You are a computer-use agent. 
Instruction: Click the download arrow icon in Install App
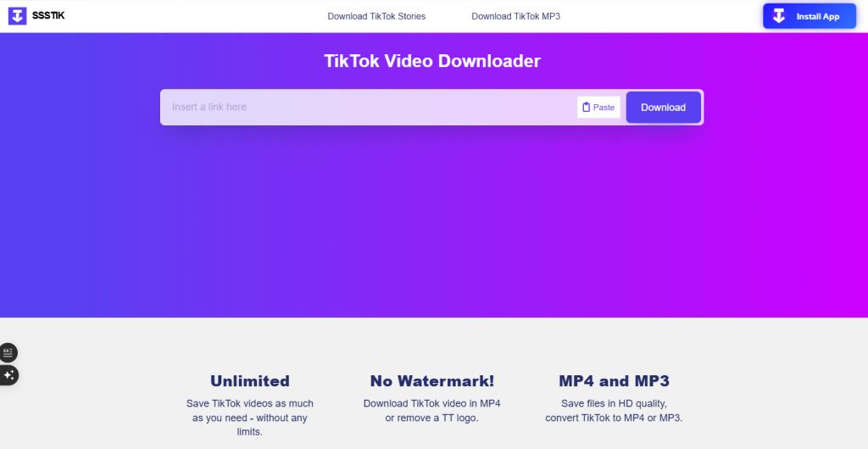[779, 16]
